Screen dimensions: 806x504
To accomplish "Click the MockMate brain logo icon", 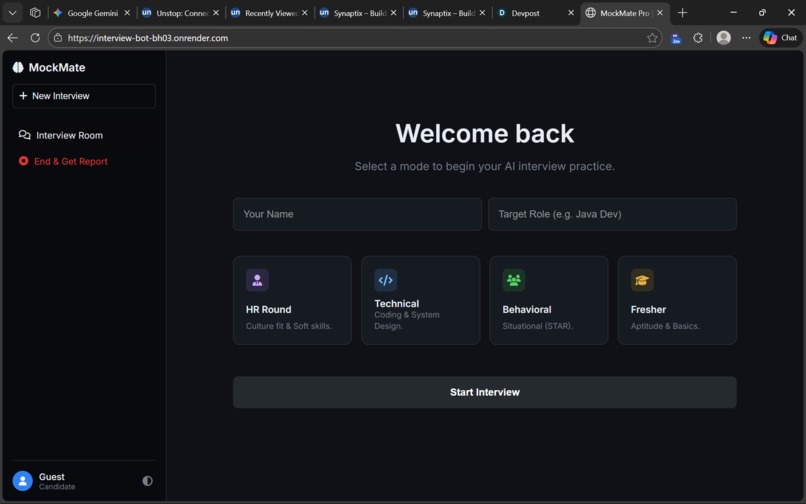I will coord(18,67).
